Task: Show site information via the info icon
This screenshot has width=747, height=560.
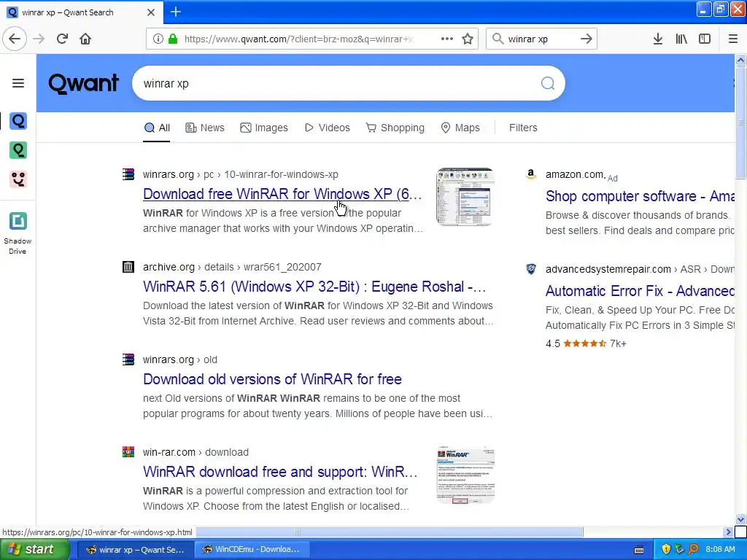Action: 158,39
